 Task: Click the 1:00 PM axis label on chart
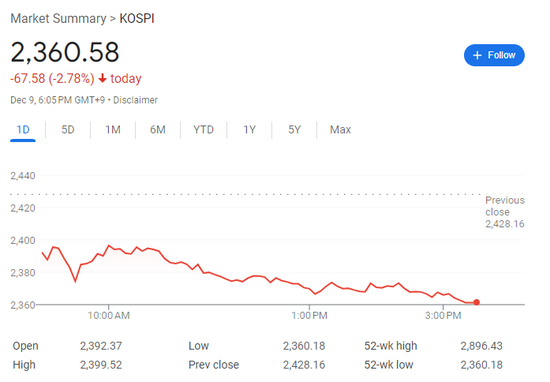coord(309,315)
